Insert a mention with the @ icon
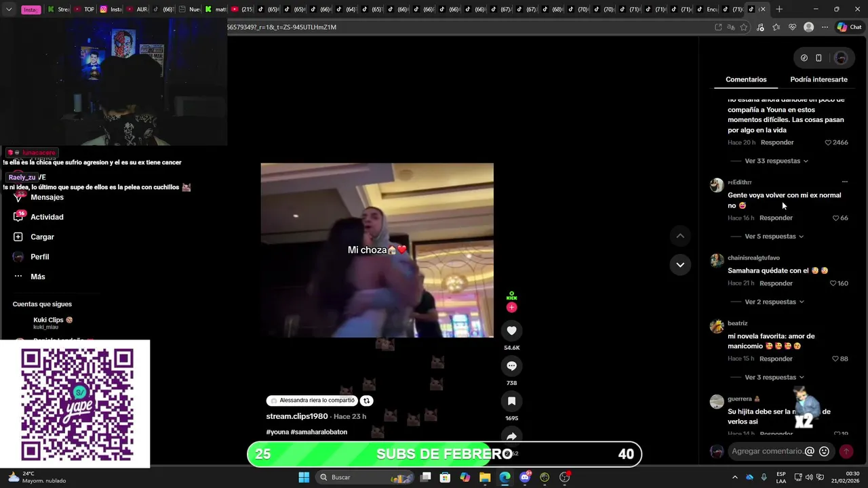 coord(809,451)
